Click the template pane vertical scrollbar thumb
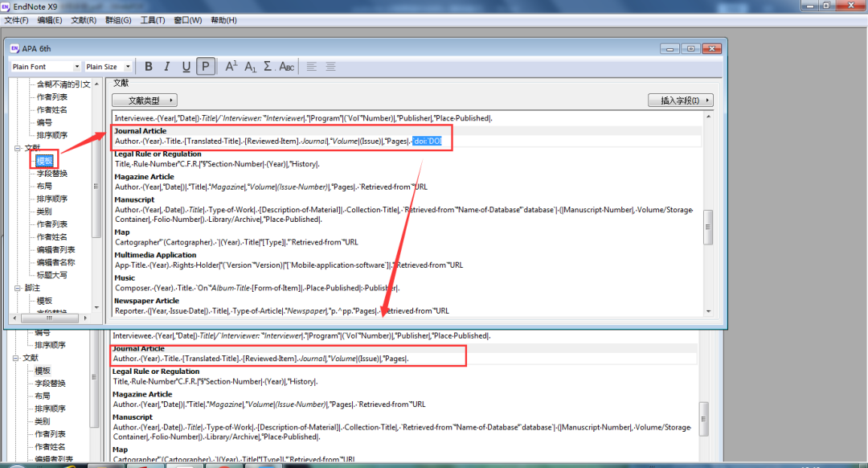The width and height of the screenshot is (868, 468). pyautogui.click(x=708, y=227)
